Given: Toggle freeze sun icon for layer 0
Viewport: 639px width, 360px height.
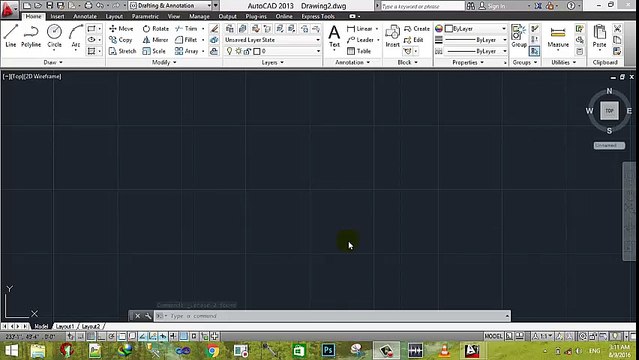Looking at the screenshot, I should click(239, 51).
